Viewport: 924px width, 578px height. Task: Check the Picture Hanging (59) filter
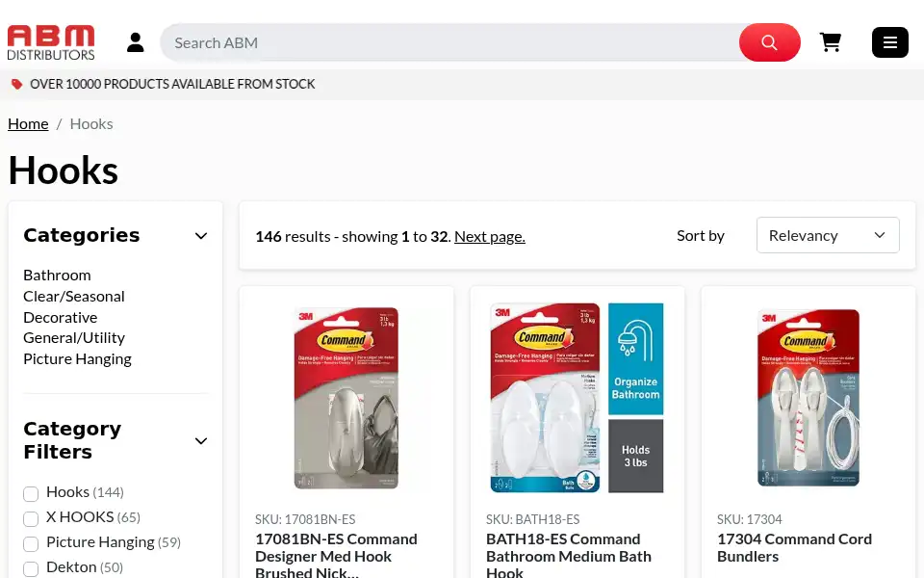click(31, 543)
